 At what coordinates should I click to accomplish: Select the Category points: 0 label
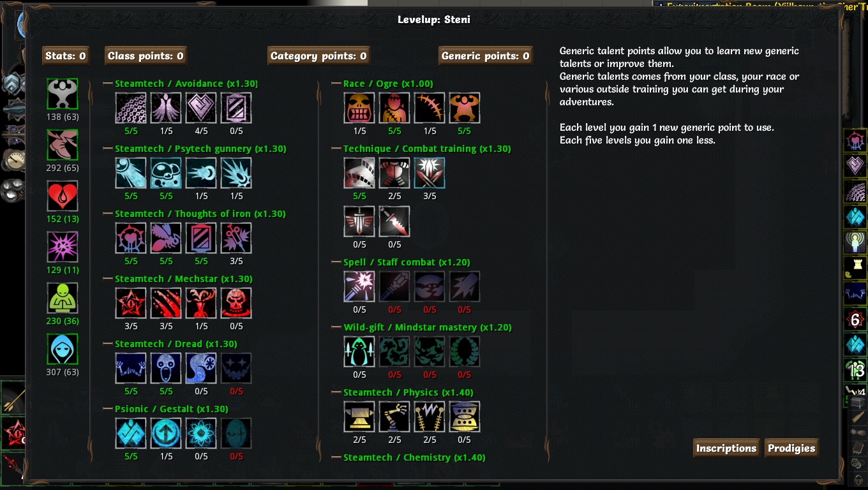tap(318, 56)
